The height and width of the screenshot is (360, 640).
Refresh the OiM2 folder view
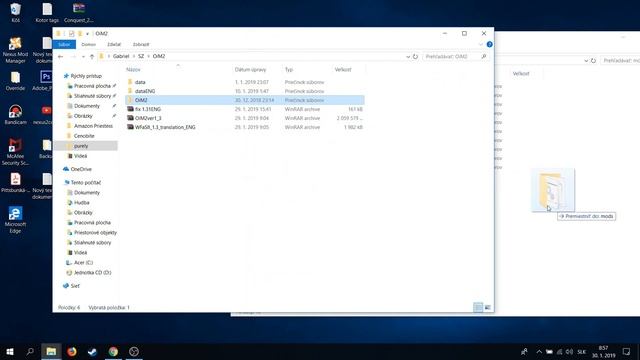click(415, 56)
